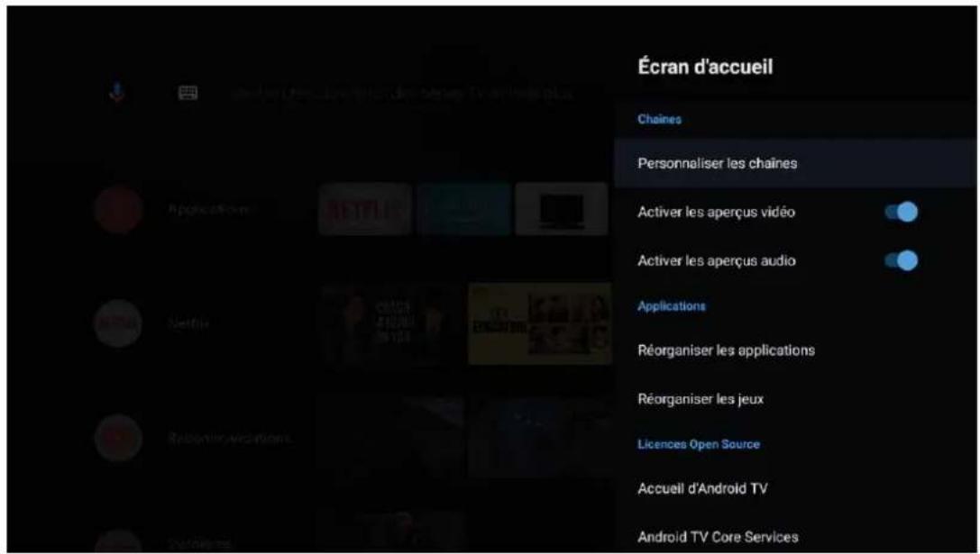Image resolution: width=980 pixels, height=554 pixels.
Task: Open the blue app tile beside Netflix
Action: coord(463,209)
